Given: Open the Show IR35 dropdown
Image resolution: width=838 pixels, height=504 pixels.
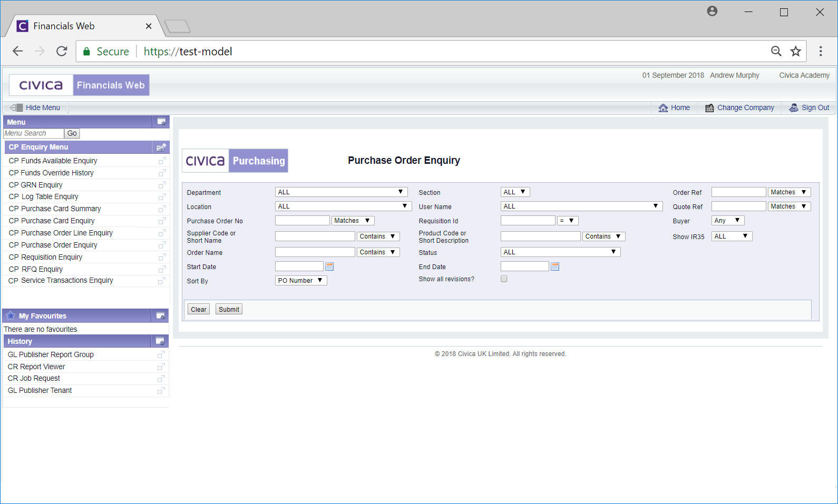Looking at the screenshot, I should pyautogui.click(x=732, y=236).
